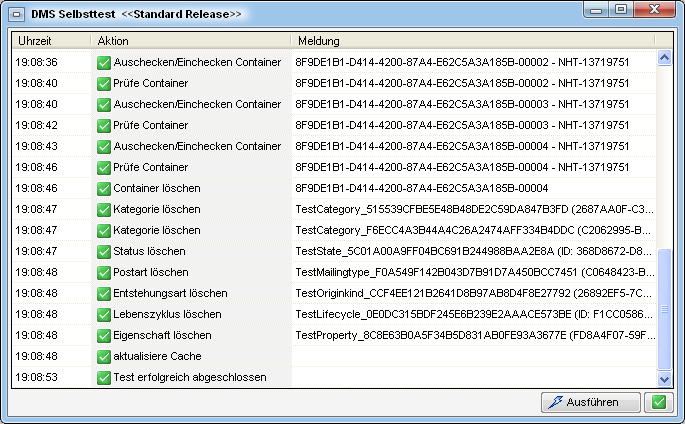Click green check icon beside 'Lebenszyklus löschen'
Screen dimensions: 685x424
tap(103, 314)
